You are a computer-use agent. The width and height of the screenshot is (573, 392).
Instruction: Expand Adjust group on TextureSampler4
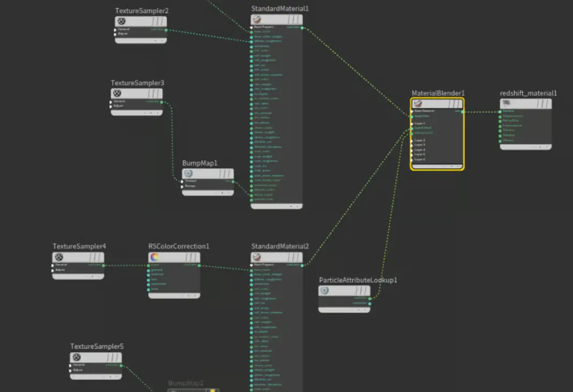pyautogui.click(x=53, y=270)
